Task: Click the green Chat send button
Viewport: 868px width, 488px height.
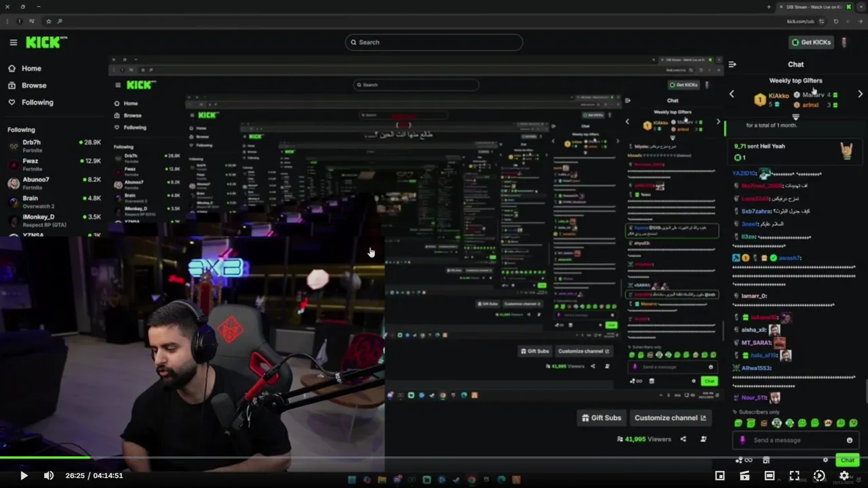Action: click(848, 460)
